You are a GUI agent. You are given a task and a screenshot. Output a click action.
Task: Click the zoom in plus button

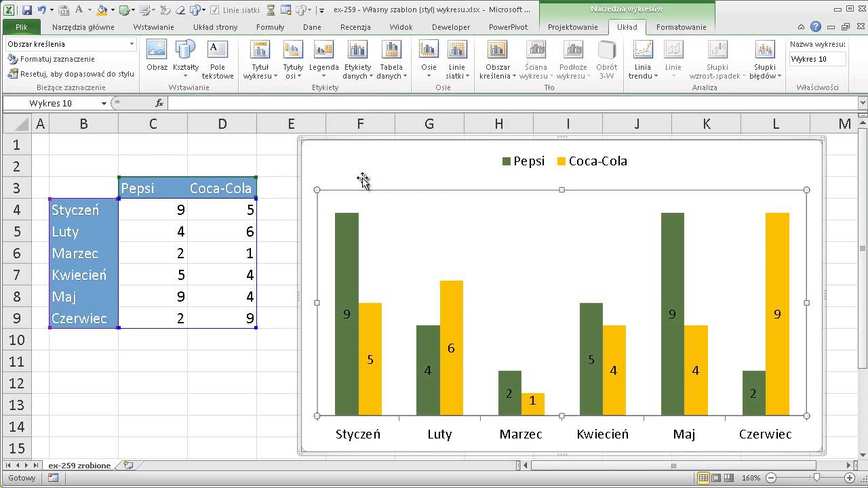(849, 478)
